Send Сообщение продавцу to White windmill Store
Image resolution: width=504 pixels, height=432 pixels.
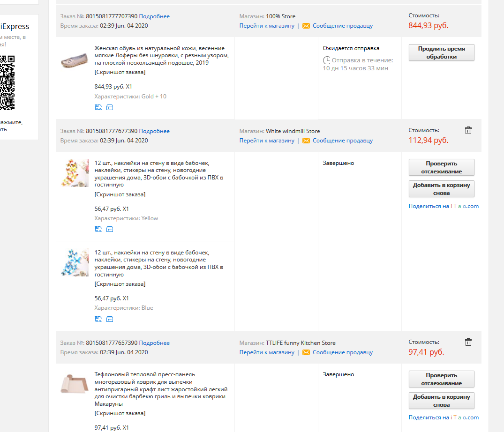(x=343, y=141)
